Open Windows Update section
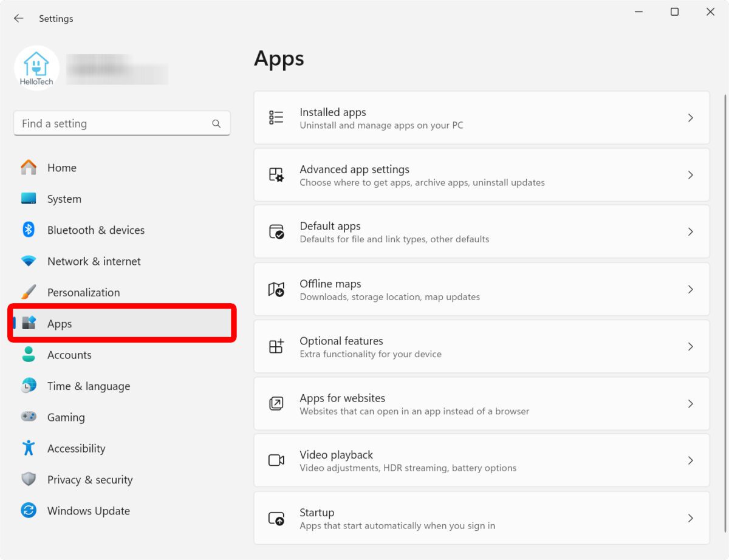This screenshot has height=560, width=729. pyautogui.click(x=88, y=511)
